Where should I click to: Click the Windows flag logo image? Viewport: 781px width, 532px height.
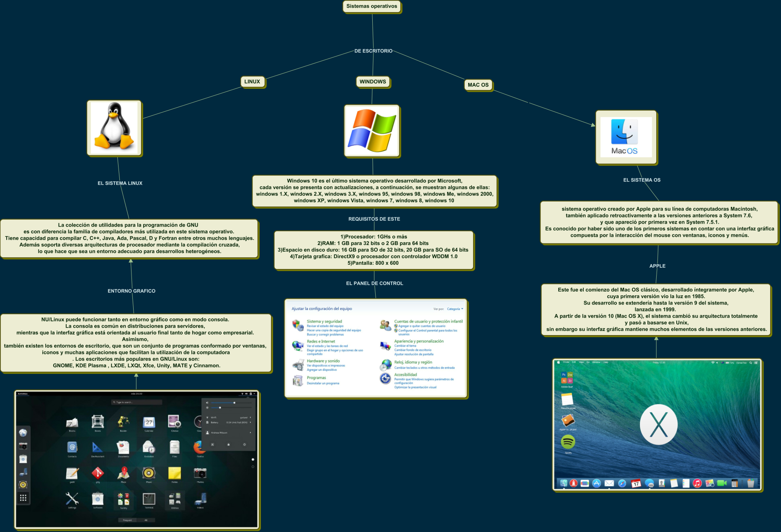click(x=372, y=131)
